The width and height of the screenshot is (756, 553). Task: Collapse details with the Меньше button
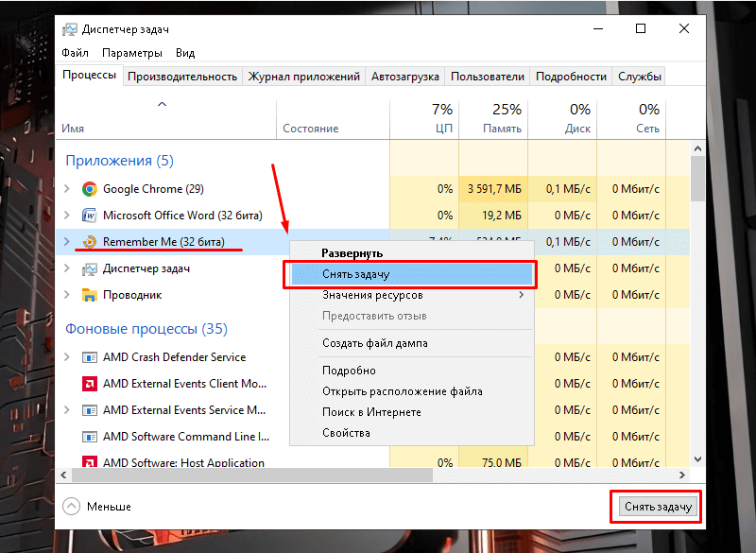pyautogui.click(x=97, y=507)
